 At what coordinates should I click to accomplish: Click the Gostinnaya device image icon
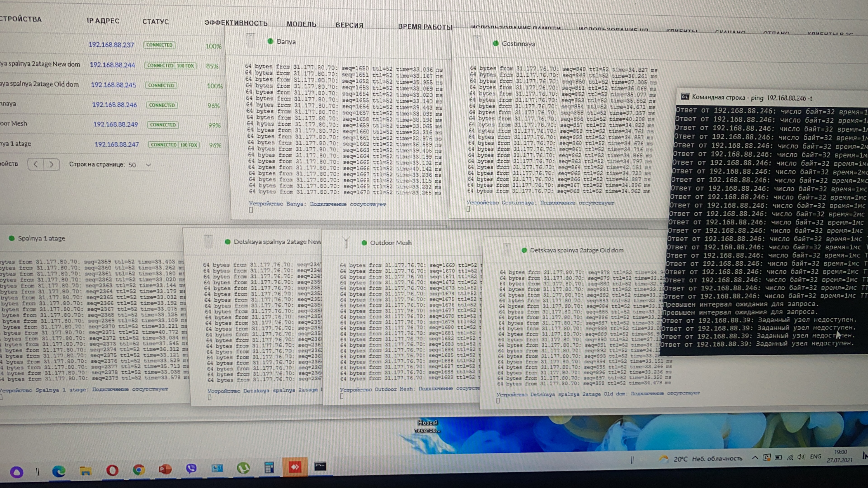[x=477, y=43]
